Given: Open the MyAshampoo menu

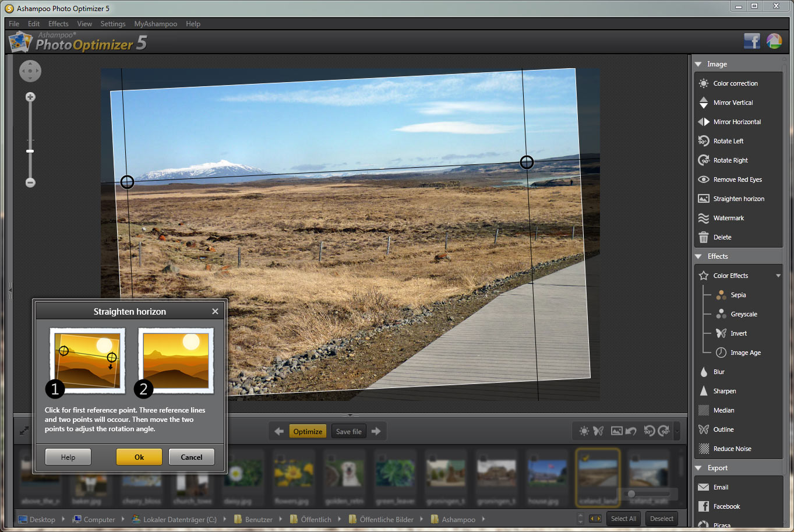Looking at the screenshot, I should click(x=156, y=24).
